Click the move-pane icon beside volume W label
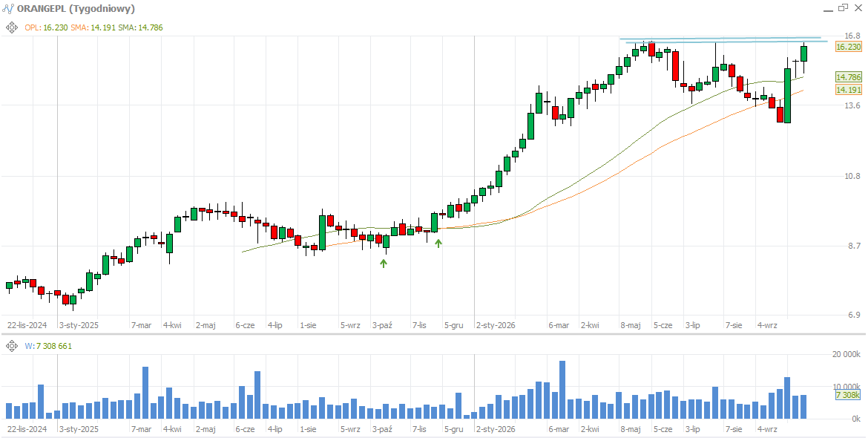This screenshot has height=438, width=868. (12, 346)
